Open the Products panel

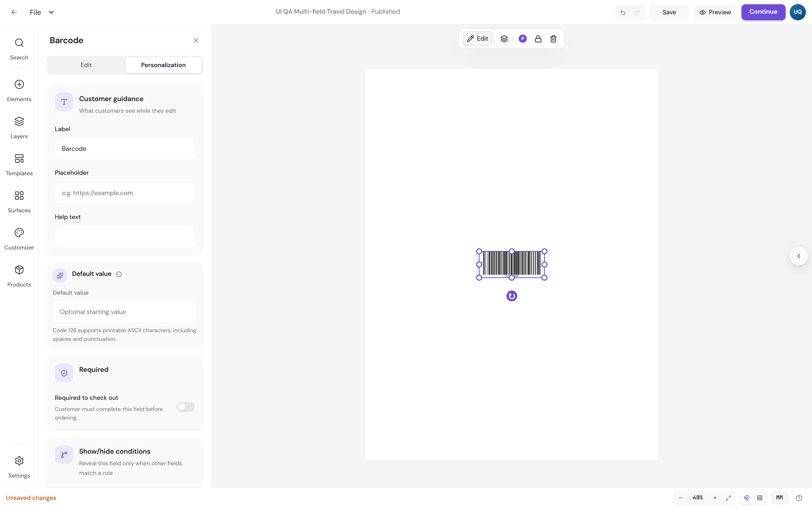[19, 276]
